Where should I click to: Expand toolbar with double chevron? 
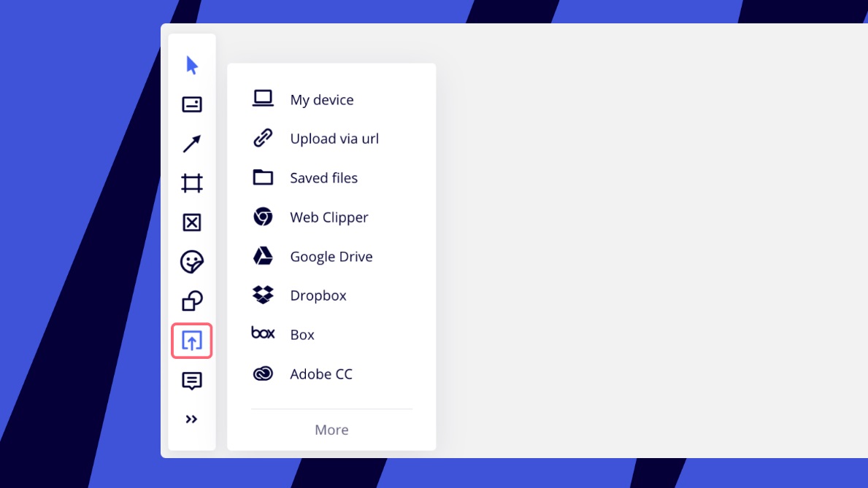pyautogui.click(x=191, y=419)
